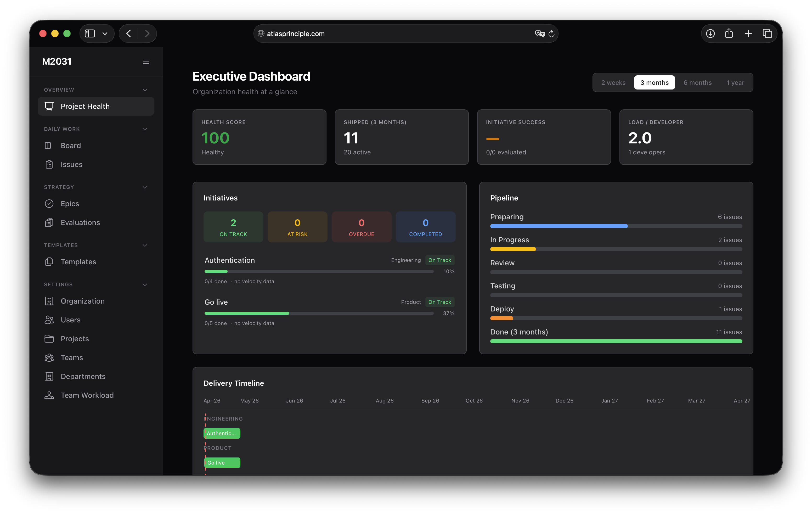Image resolution: width=812 pixels, height=514 pixels.
Task: Open Issues via its clipboard icon
Action: click(49, 164)
